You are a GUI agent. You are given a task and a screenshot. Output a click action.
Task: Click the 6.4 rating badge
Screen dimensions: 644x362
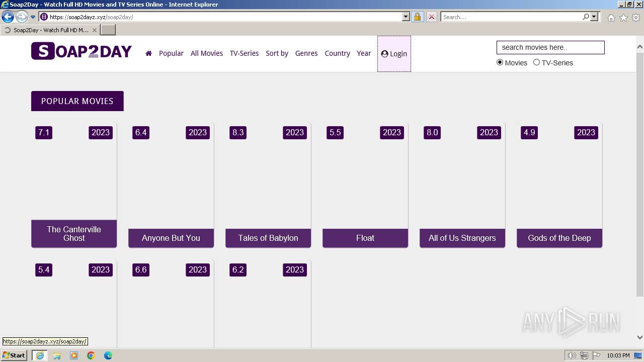(x=141, y=132)
